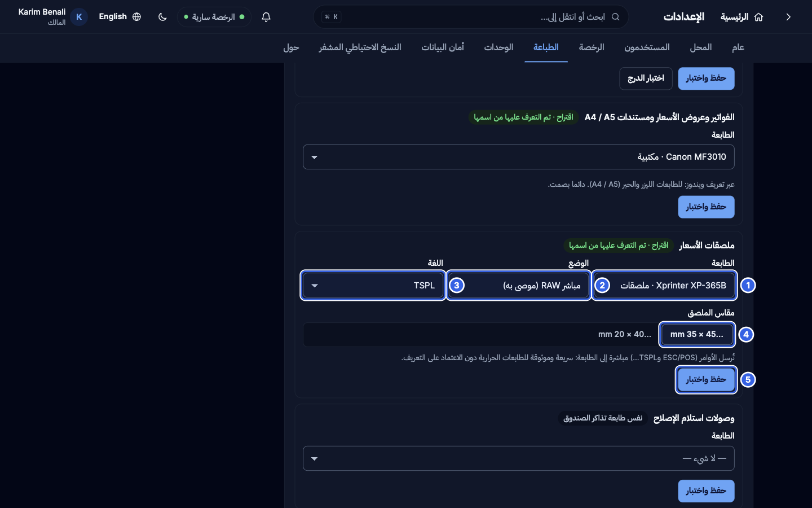The height and width of the screenshot is (508, 812).
Task: Open the مباشر RAW mode dropdown
Action: coord(518,286)
